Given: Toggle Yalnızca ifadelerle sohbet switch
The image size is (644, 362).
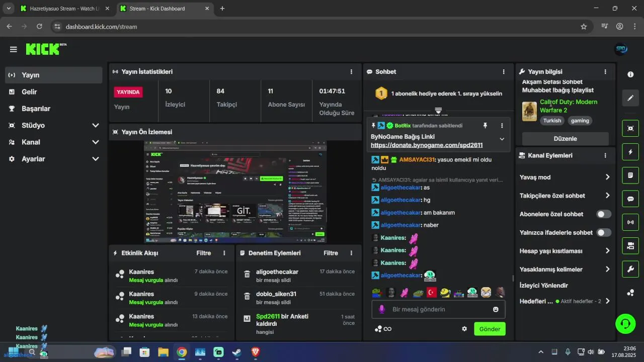Looking at the screenshot, I should tap(604, 233).
